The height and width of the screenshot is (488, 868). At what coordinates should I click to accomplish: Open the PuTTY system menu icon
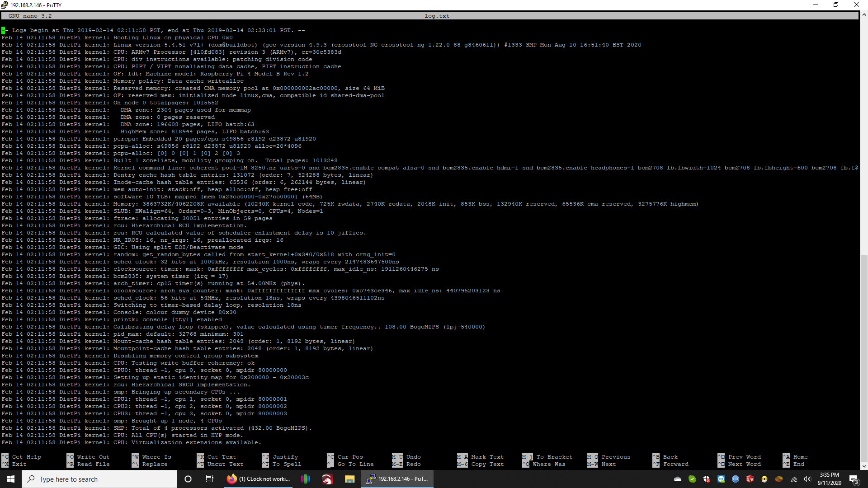click(x=5, y=5)
